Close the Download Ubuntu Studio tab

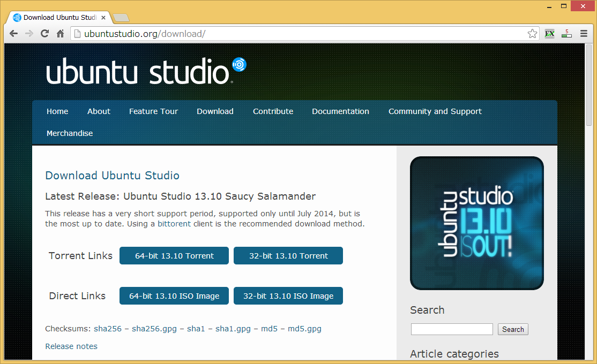coord(103,18)
